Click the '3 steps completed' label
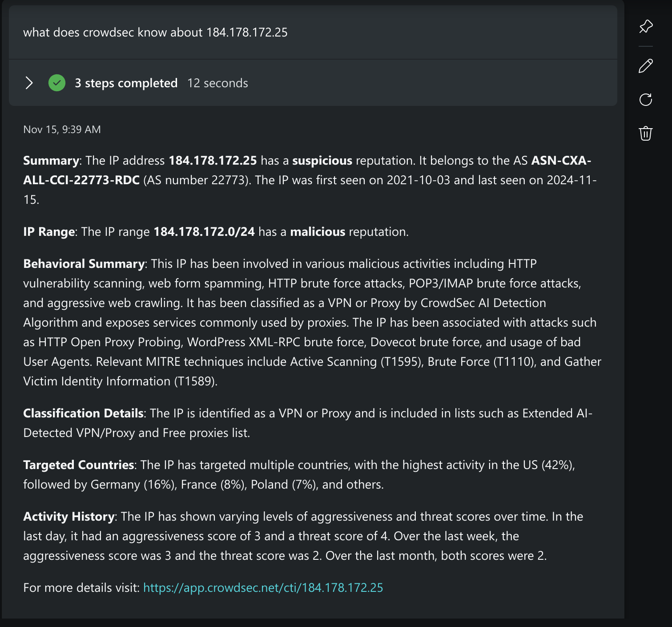This screenshot has height=627, width=672. [x=126, y=83]
